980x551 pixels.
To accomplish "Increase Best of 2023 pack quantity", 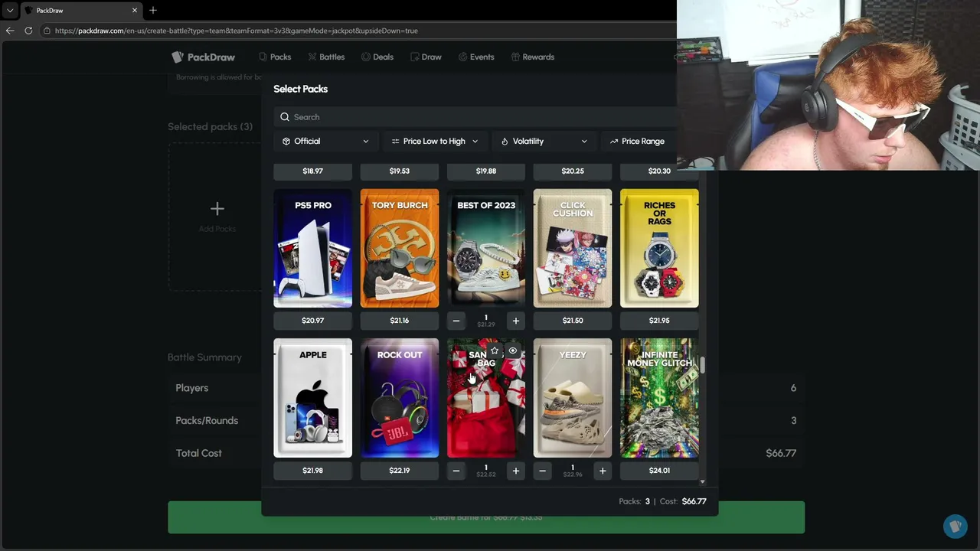I will point(516,321).
